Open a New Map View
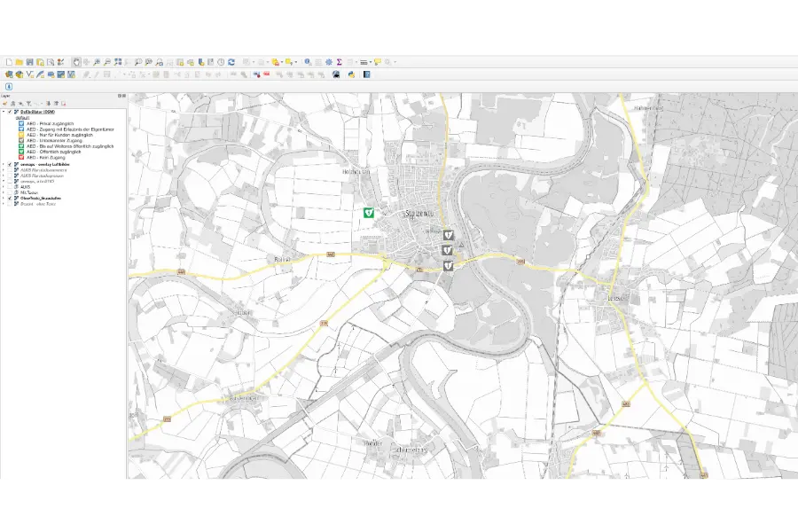The width and height of the screenshot is (798, 532). 180,62
